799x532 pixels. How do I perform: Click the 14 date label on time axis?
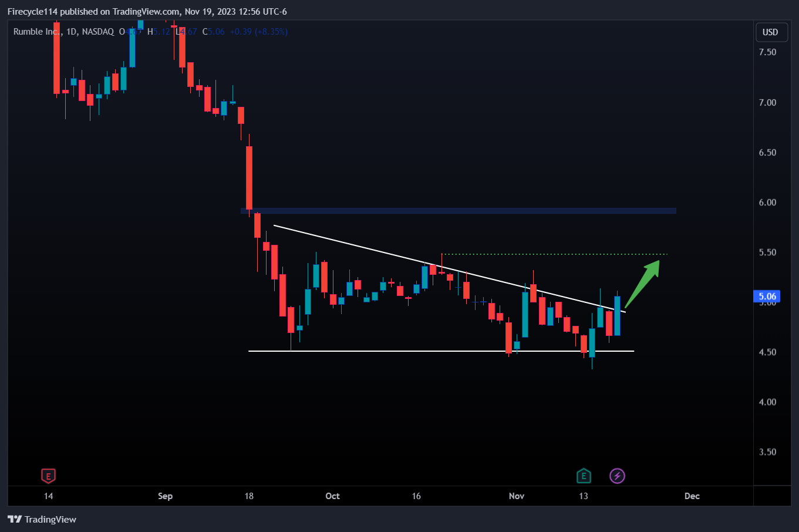(48, 496)
